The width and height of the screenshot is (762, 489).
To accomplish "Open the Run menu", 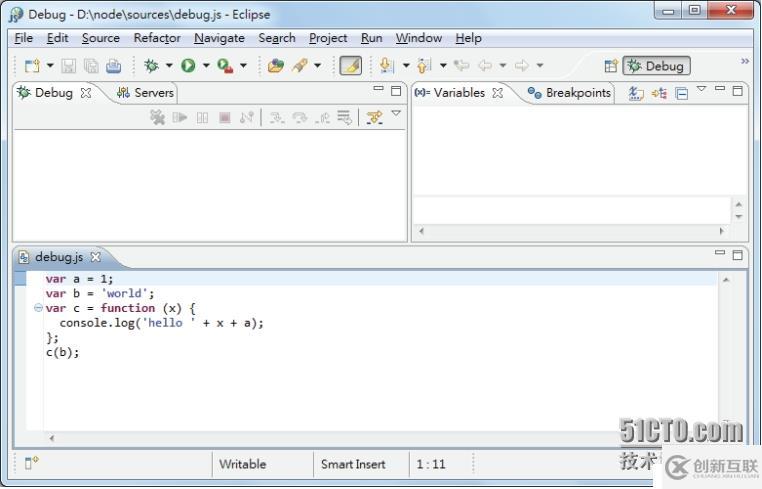I will click(371, 38).
